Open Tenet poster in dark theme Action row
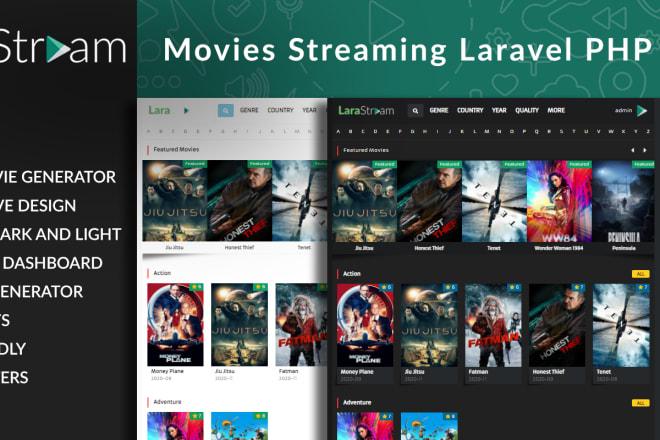Screen dimensions: 660x440 pos(621,325)
